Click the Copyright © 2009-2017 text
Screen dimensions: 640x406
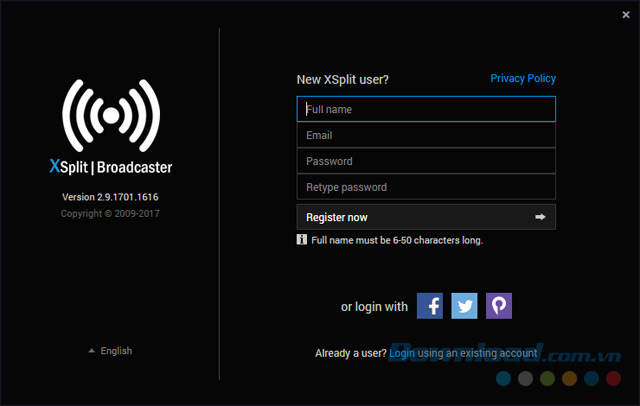110,213
